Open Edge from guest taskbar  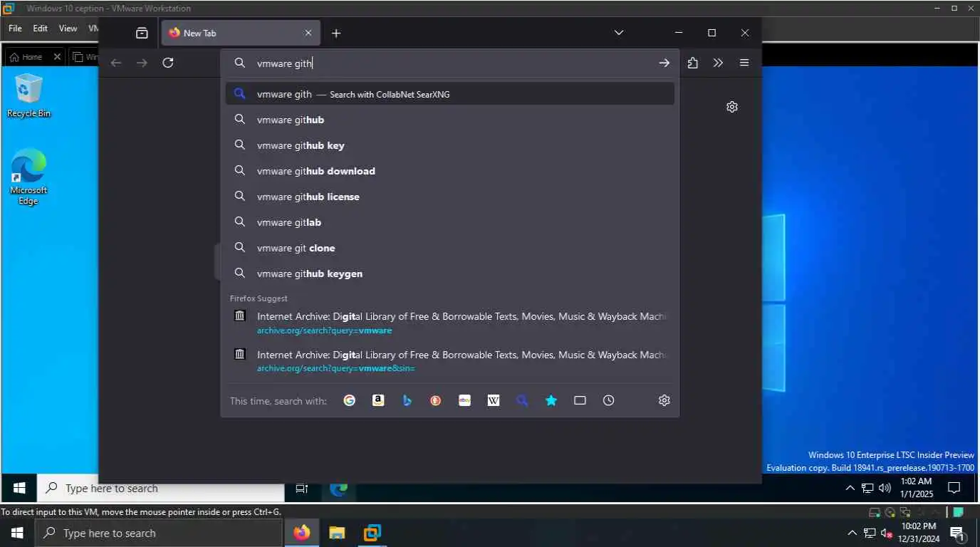tap(339, 488)
